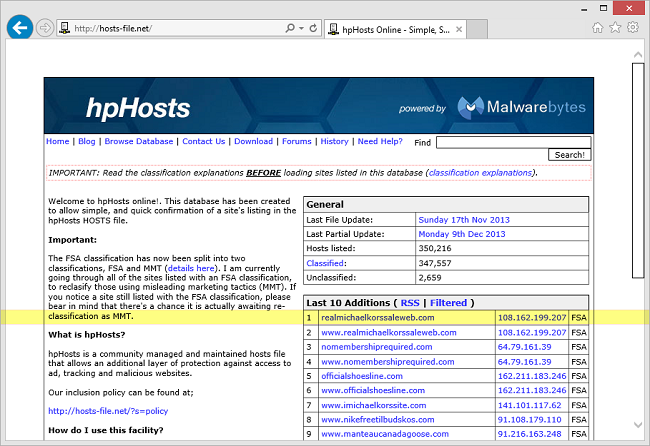Open www.nikefreetilbudskos.com link

coord(378,419)
